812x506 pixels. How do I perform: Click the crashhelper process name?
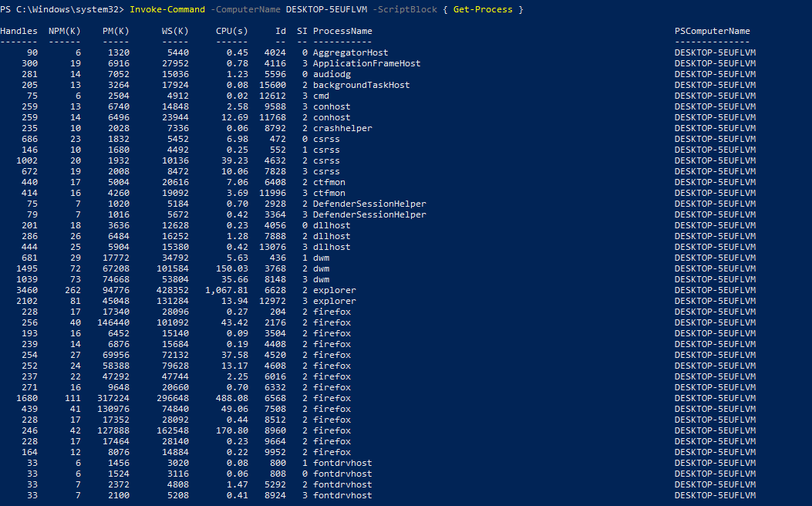tap(342, 128)
